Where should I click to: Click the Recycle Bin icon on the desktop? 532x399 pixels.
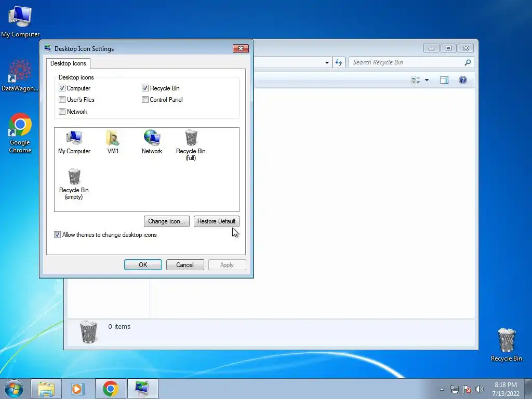coord(506,345)
